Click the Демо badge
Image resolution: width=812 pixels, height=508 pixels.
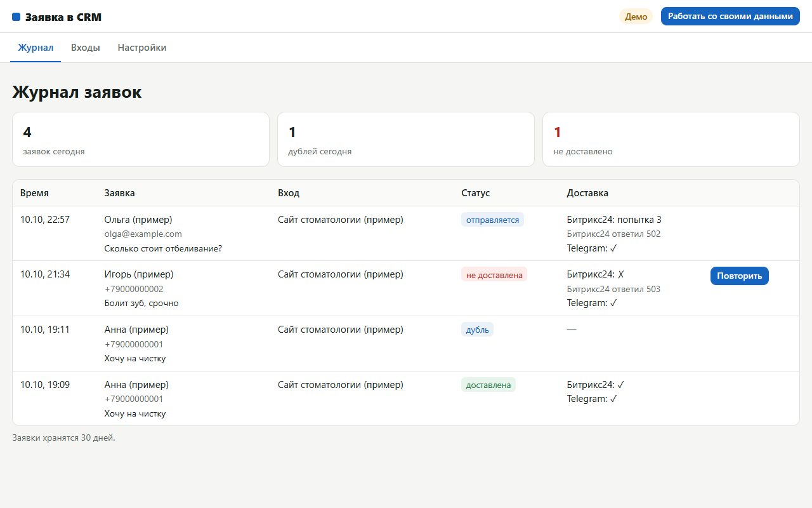(x=636, y=17)
